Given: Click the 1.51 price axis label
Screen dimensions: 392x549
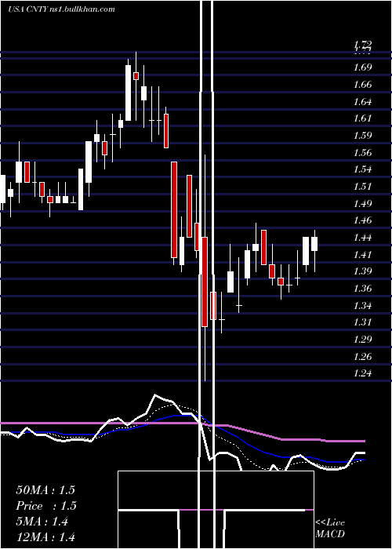Looking at the screenshot, I should [x=362, y=187].
